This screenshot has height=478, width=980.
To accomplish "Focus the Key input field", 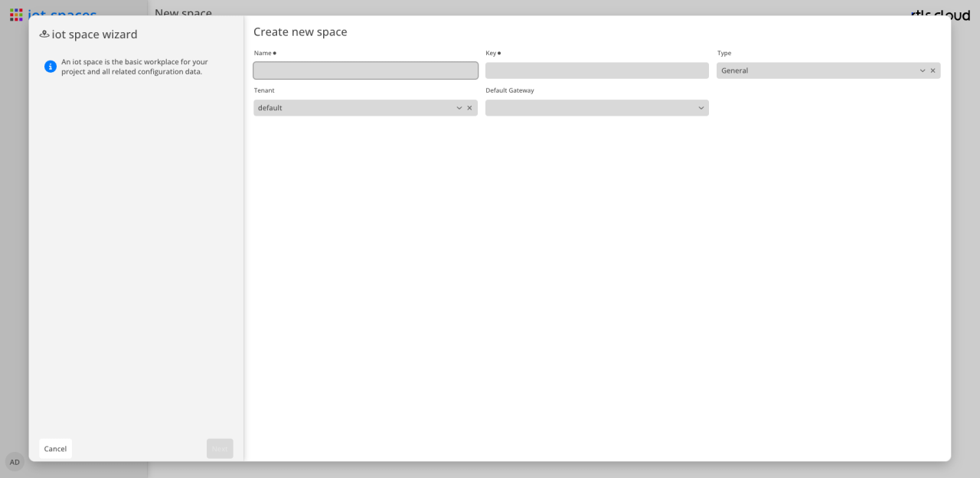I will (x=596, y=70).
